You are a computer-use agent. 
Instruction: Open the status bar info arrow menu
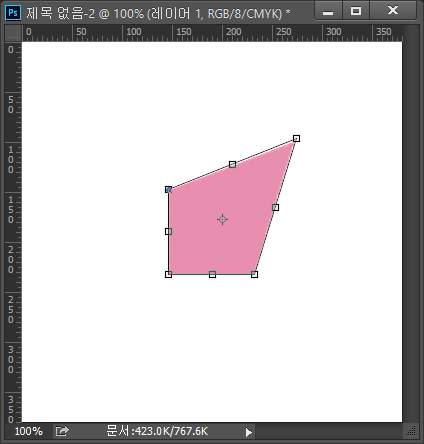(x=248, y=432)
